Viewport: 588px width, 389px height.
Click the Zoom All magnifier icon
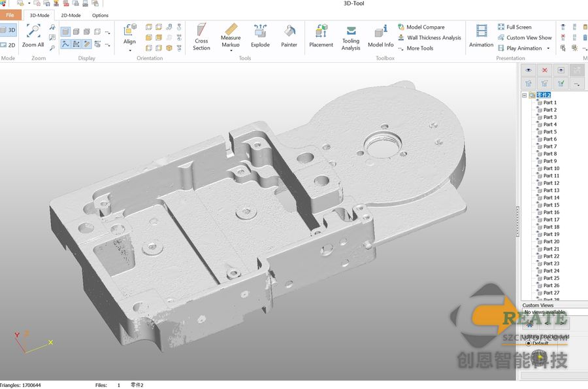pyautogui.click(x=33, y=31)
